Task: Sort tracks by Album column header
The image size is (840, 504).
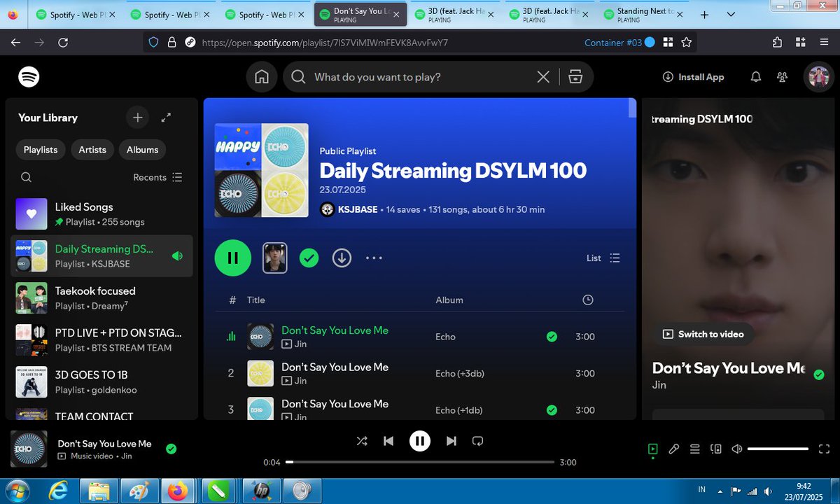Action: click(x=449, y=300)
